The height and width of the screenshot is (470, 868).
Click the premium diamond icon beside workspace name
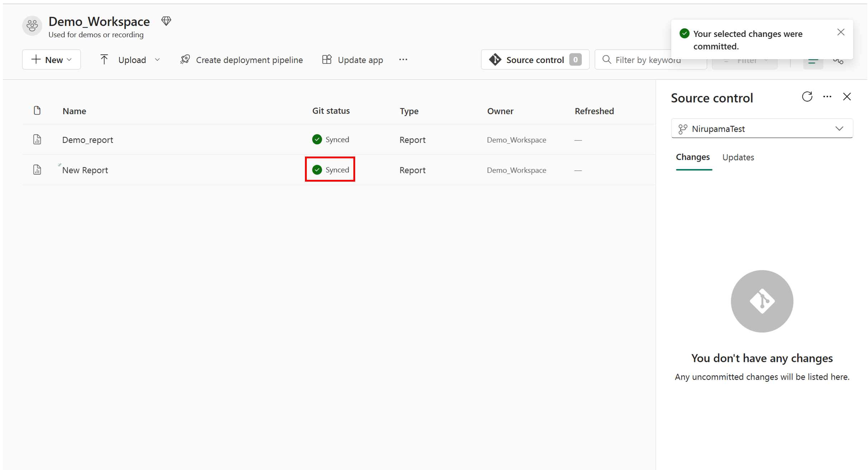pos(166,21)
